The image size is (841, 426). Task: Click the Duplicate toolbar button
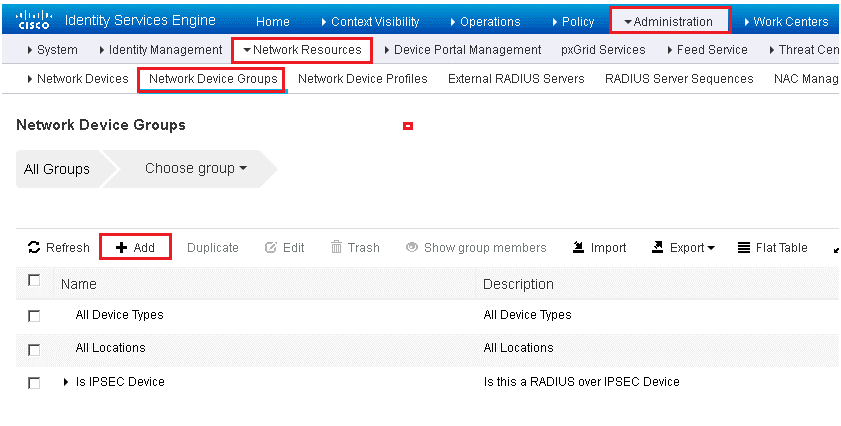click(212, 247)
